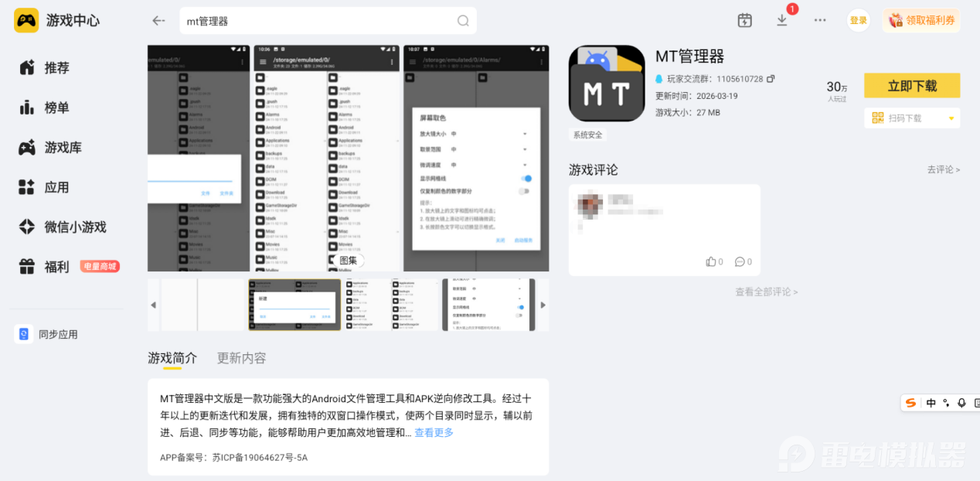
Task: Click the APP备案号 text line
Action: point(233,457)
